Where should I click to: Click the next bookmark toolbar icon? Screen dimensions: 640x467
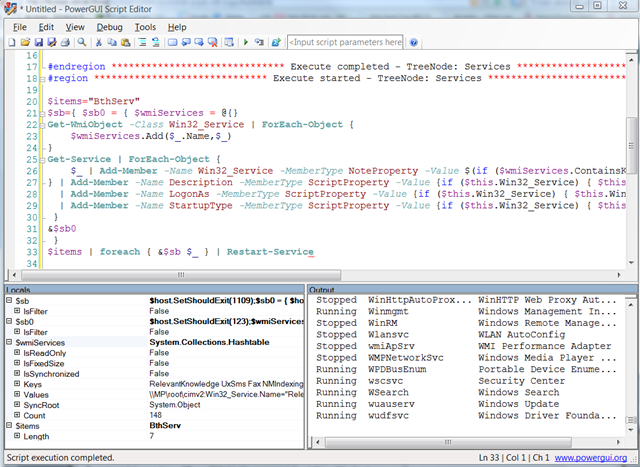click(199, 42)
